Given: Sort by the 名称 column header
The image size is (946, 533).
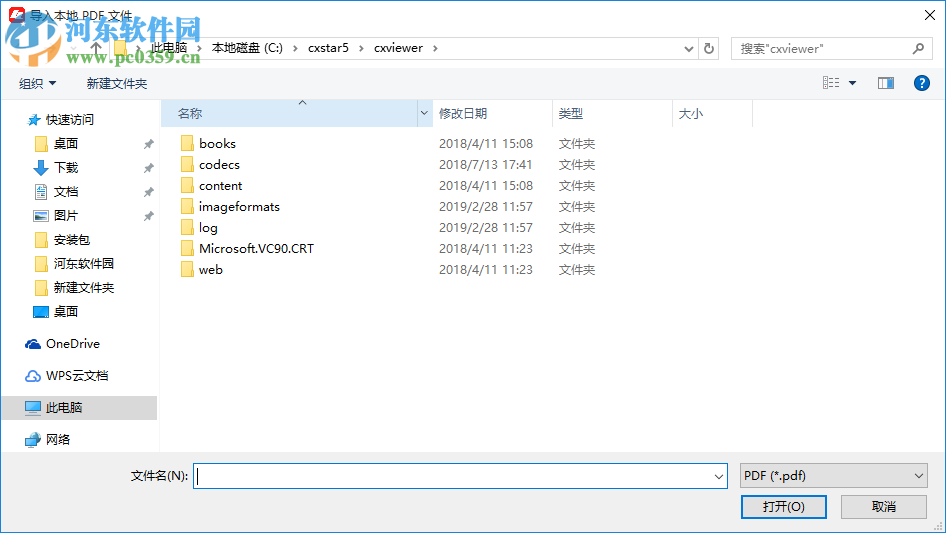Looking at the screenshot, I should [x=289, y=113].
